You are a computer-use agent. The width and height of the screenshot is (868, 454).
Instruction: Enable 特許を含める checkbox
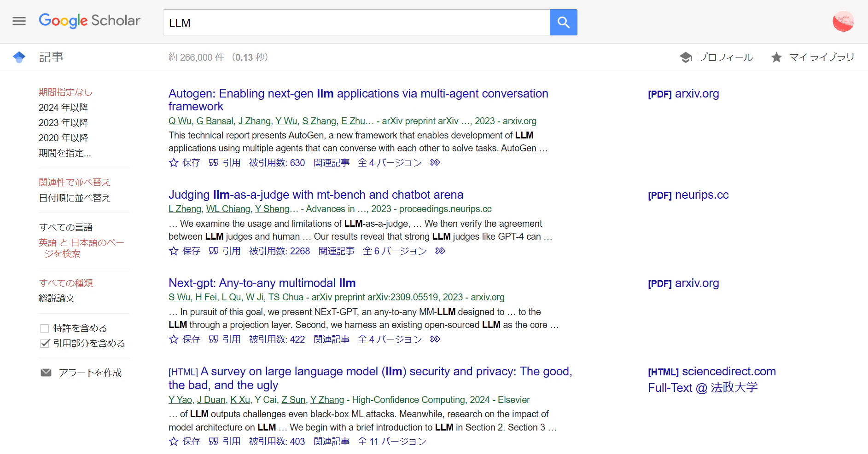tap(45, 328)
